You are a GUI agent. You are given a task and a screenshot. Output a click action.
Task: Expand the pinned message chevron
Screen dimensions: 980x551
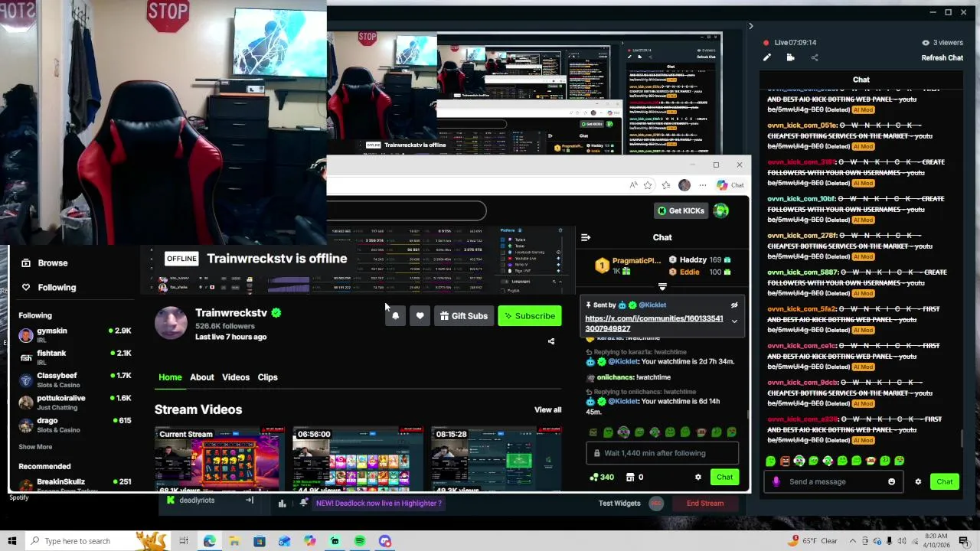pos(734,321)
